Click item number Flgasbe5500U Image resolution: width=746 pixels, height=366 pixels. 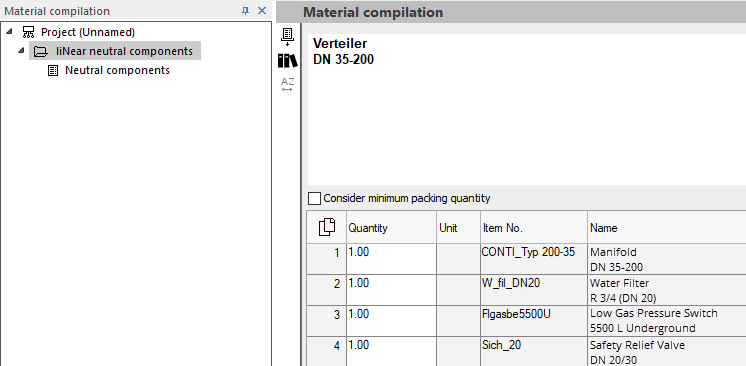534,321
